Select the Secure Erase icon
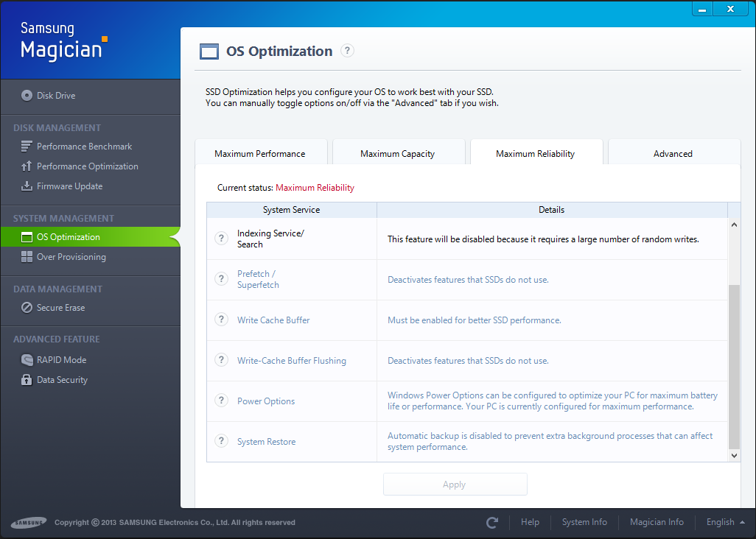This screenshot has width=756, height=539. tap(27, 308)
